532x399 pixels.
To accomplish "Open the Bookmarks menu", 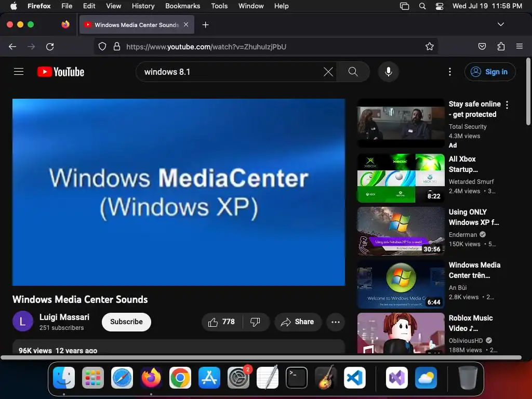I will tap(182, 6).
